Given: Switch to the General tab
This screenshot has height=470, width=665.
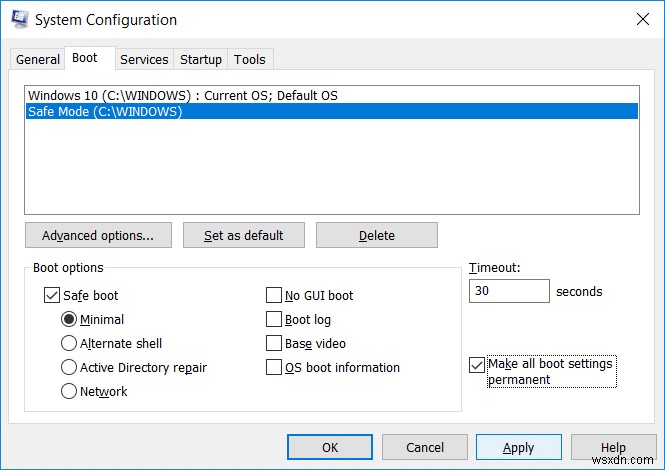Looking at the screenshot, I should click(38, 59).
